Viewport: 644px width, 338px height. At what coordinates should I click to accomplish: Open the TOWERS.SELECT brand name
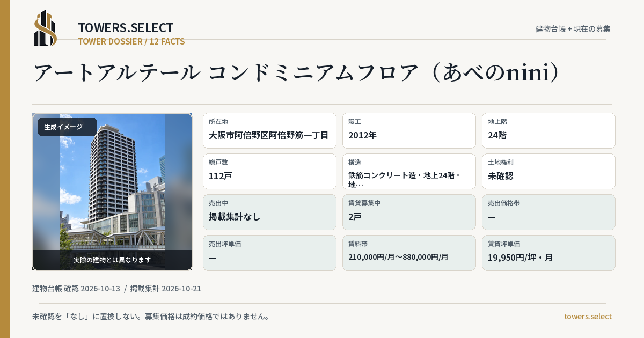point(126,28)
